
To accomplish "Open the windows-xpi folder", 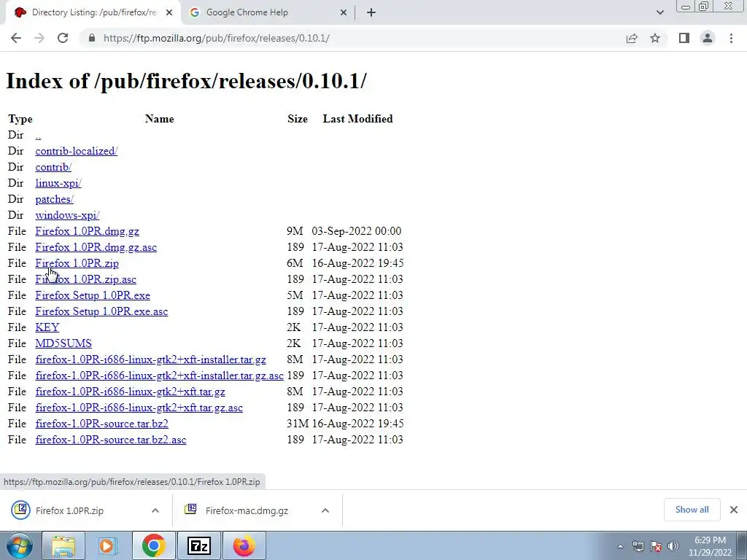I will (67, 215).
